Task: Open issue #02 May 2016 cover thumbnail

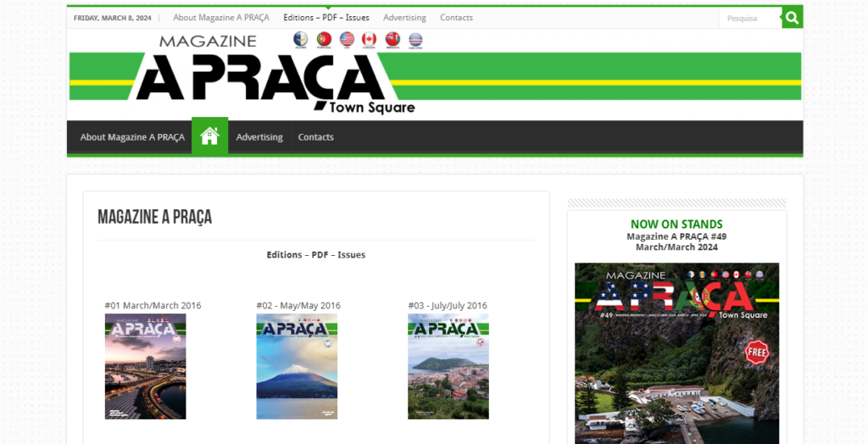Action: coord(297,367)
